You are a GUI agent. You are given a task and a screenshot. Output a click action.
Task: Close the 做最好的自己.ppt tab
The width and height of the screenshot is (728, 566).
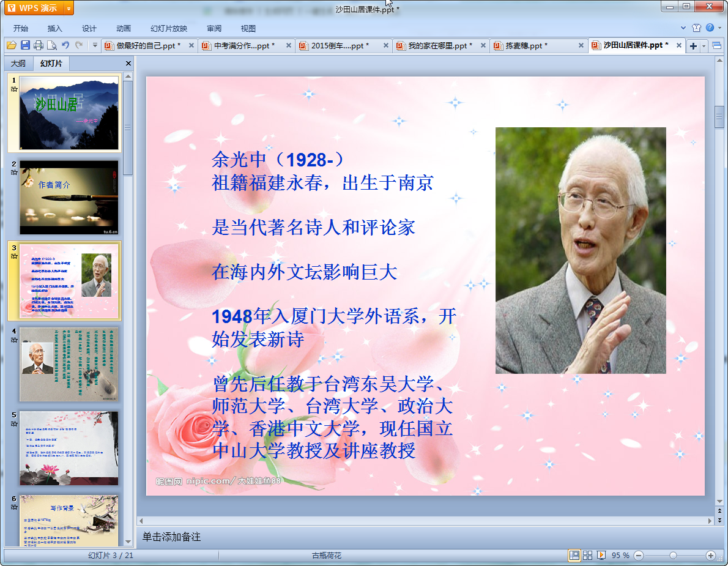pyautogui.click(x=191, y=45)
